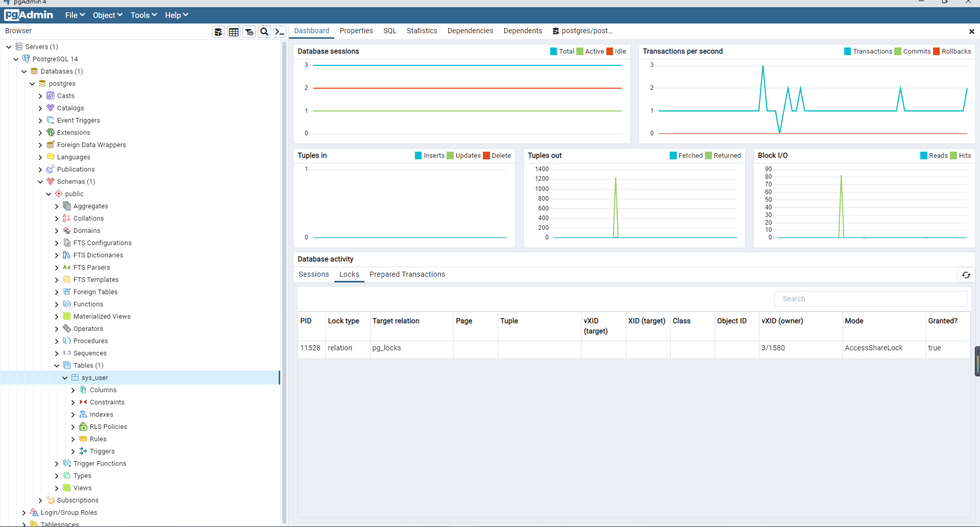Image resolution: width=980 pixels, height=527 pixels.
Task: Click the Filtered Rows icon
Action: 249,32
